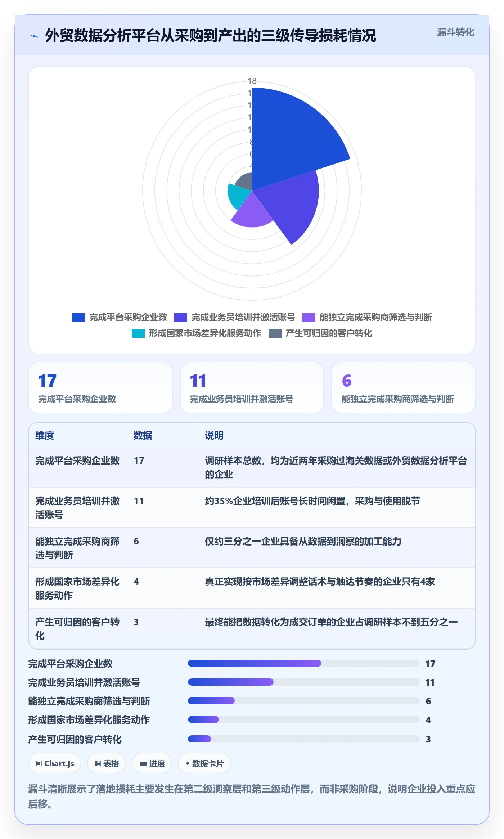Select the stat card showing 6

click(x=403, y=387)
